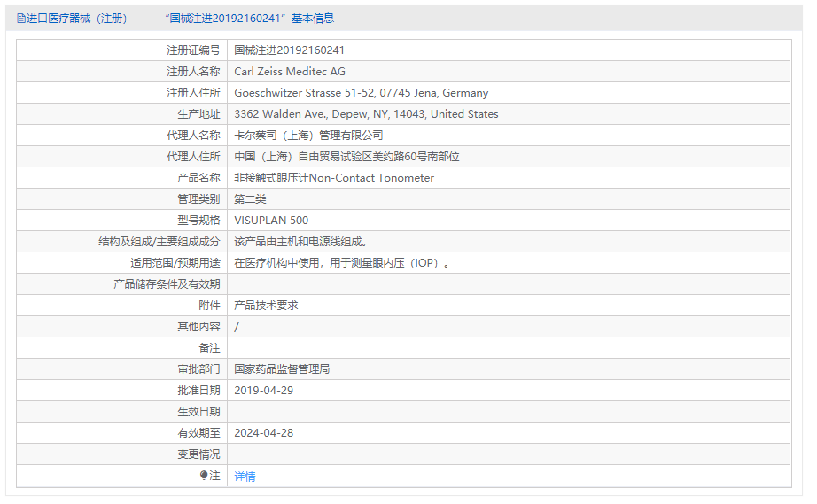Click the expiry date 2024-04-28
817x504 pixels.
point(263,433)
